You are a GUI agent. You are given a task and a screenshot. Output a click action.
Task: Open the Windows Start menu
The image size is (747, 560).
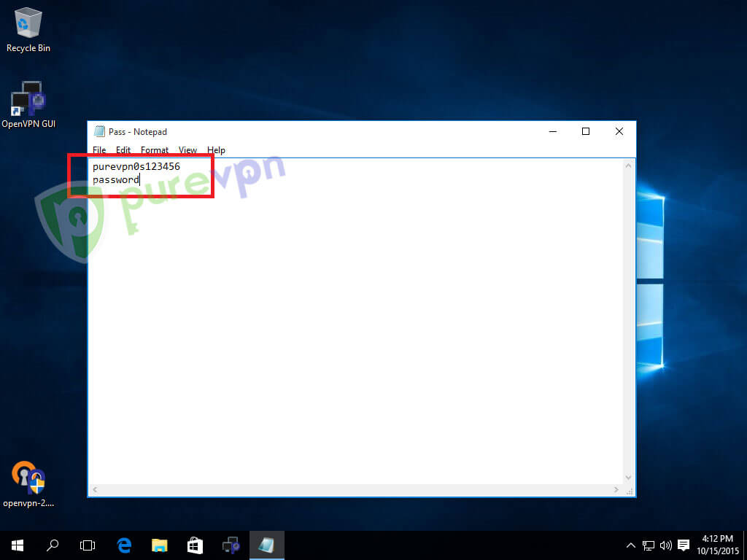pos(18,545)
